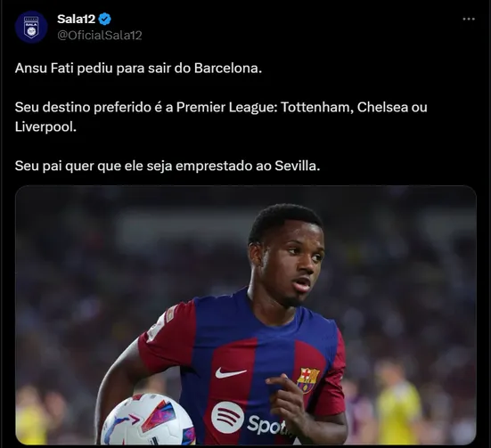Screen dimensions: 491x448
Task: Click the word Chelsea in the tweet
Action: coord(382,107)
